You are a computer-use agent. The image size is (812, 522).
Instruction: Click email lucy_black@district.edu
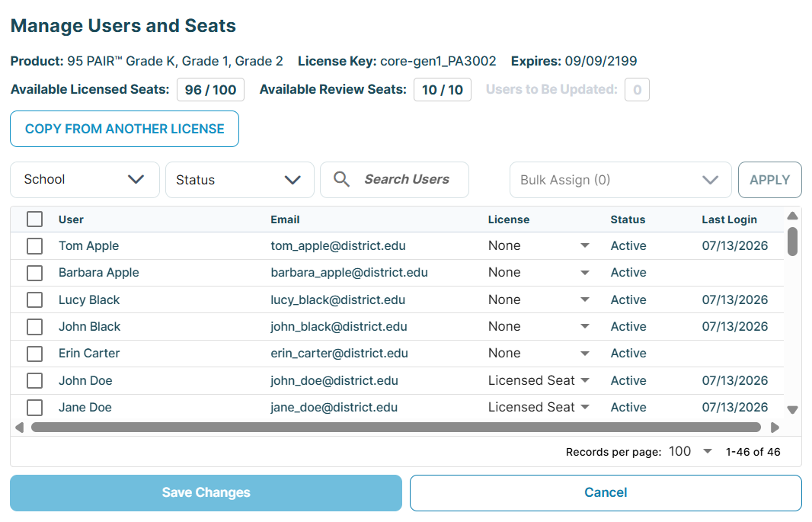(337, 299)
